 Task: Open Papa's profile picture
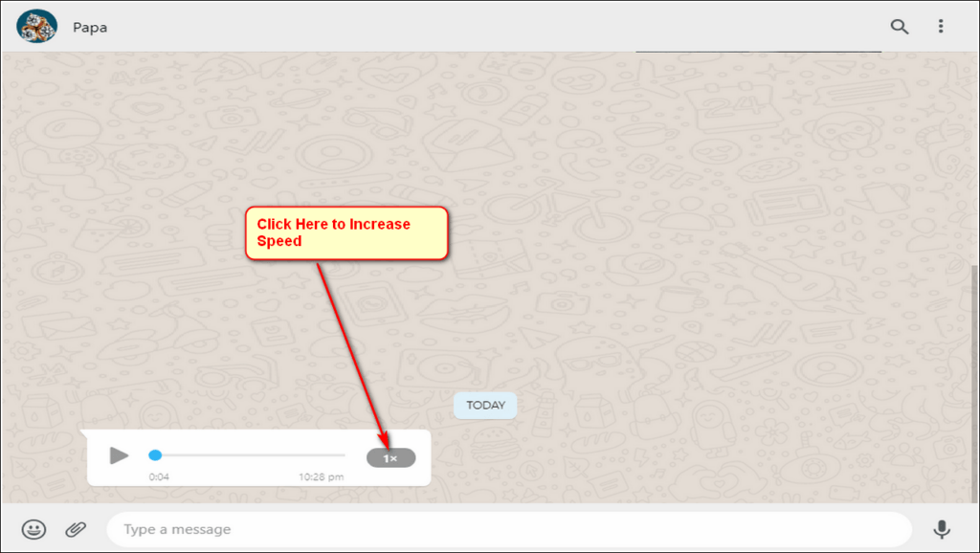coord(37,26)
